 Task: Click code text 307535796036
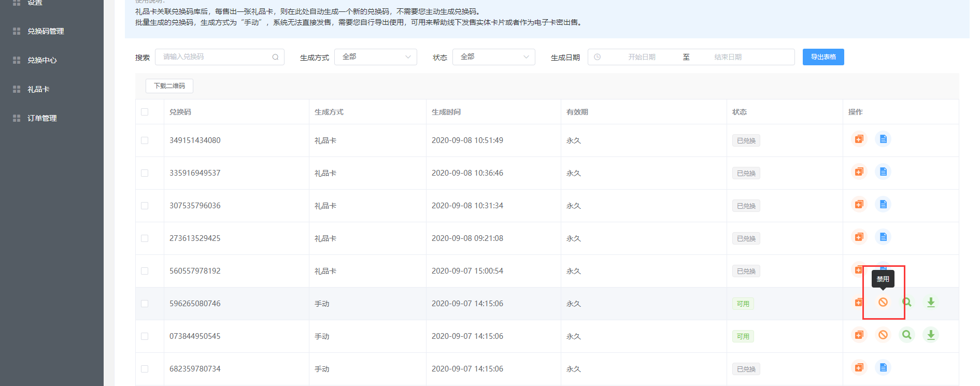click(x=195, y=206)
